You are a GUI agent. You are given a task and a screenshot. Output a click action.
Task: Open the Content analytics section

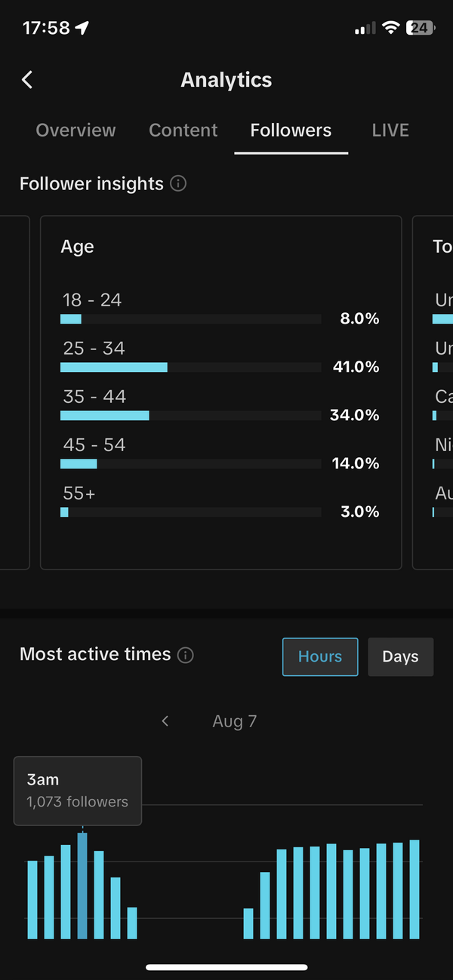click(x=183, y=130)
